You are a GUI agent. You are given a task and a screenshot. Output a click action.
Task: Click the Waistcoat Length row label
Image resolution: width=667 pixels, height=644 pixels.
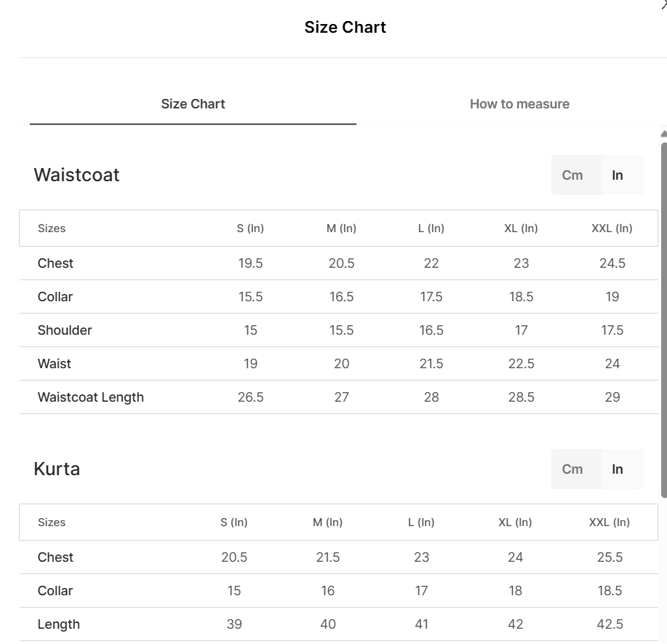point(91,397)
